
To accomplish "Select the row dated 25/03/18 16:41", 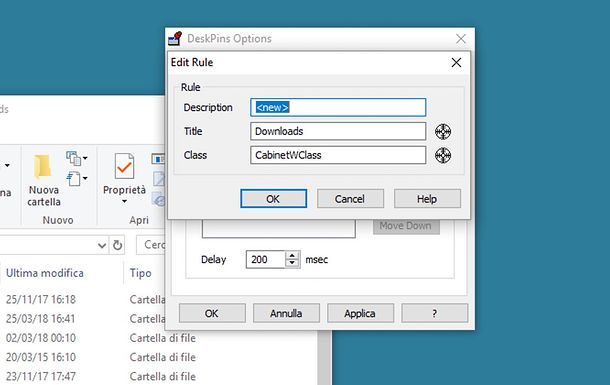I will (x=82, y=319).
